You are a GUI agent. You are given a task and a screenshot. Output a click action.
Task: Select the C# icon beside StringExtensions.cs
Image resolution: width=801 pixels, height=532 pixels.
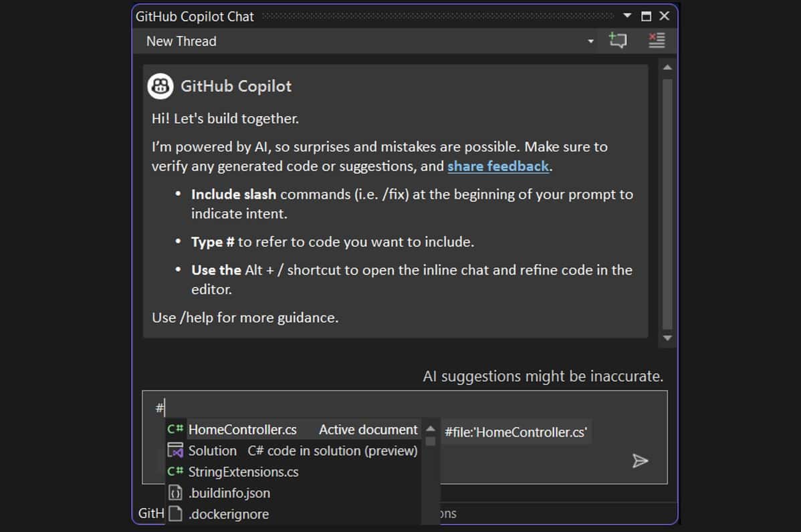point(175,472)
